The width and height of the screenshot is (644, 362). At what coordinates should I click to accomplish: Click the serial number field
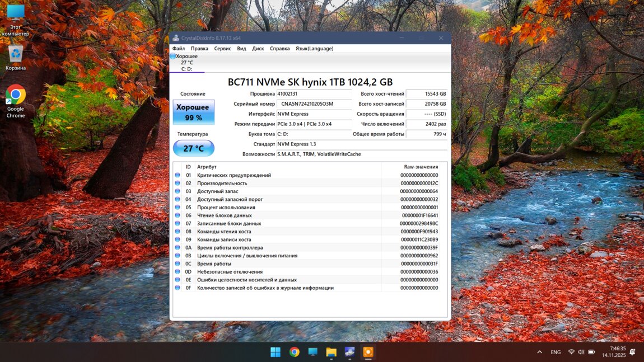coord(314,104)
